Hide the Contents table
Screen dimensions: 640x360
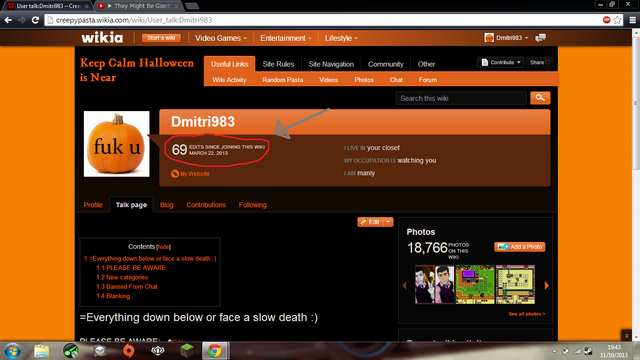(x=163, y=247)
